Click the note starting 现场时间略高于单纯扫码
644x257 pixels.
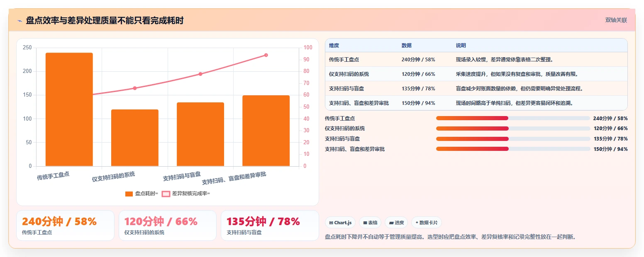point(515,103)
